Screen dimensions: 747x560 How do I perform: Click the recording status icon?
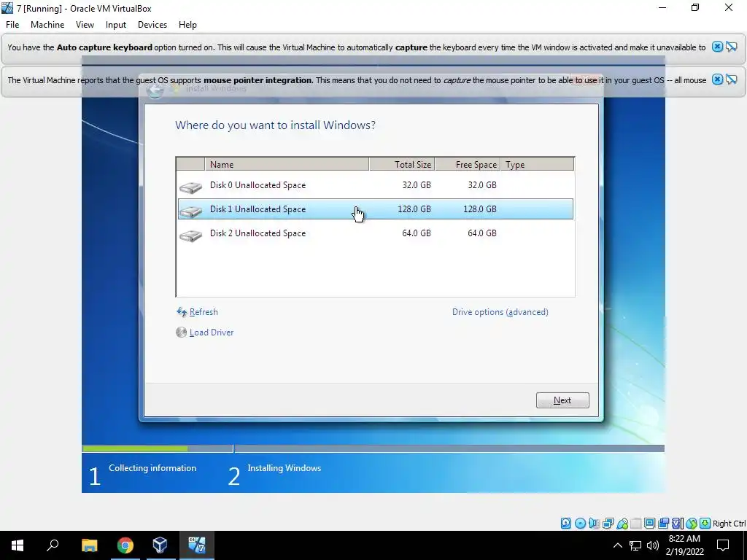[x=663, y=524]
